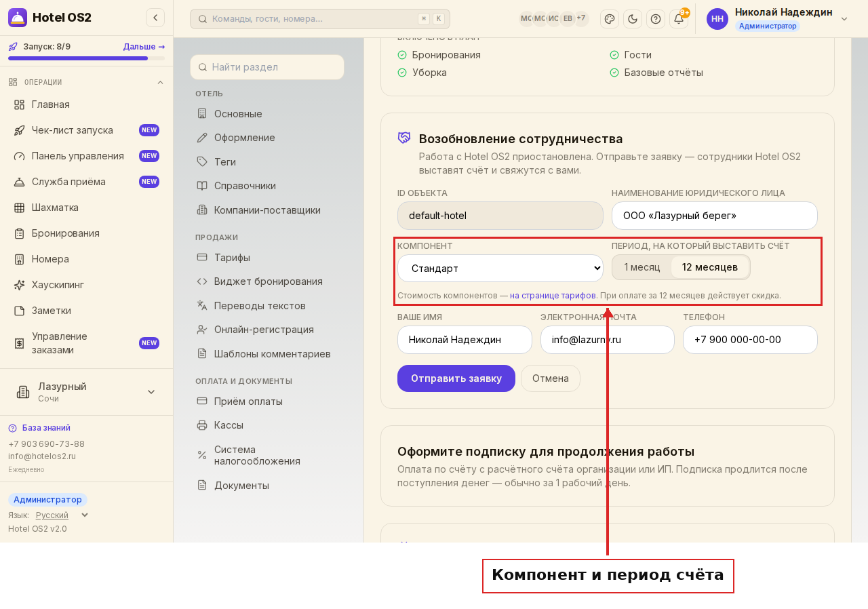868x609 pixels.
Task: Click the +7 online users badge
Action: (581, 18)
